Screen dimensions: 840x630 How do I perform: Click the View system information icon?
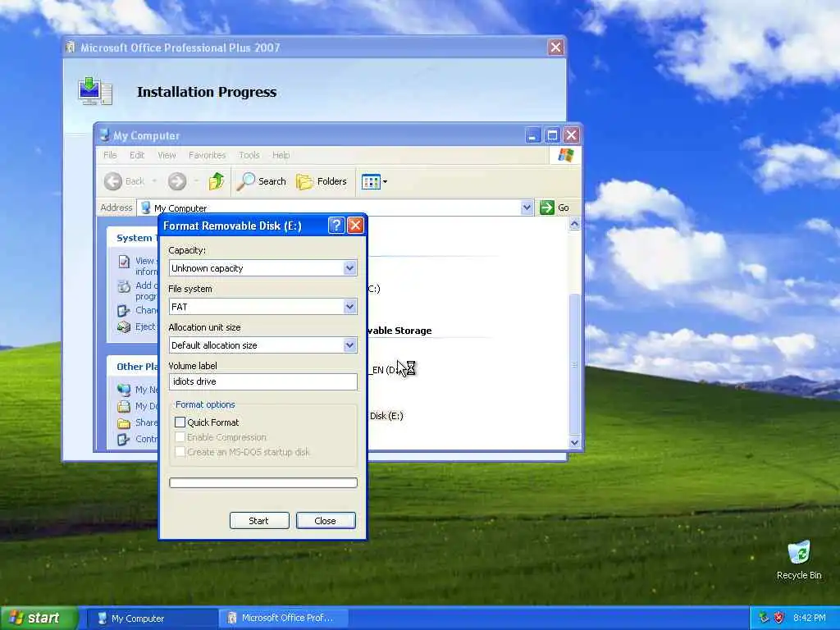point(124,262)
